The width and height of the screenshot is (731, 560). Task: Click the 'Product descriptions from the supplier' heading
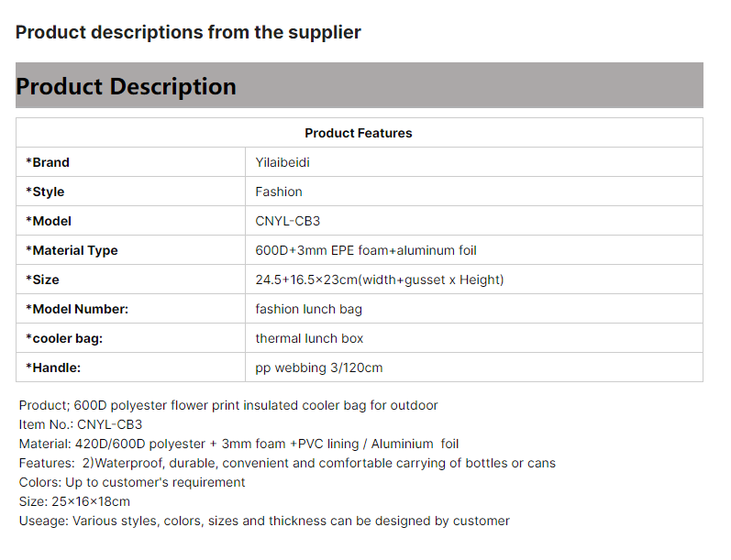188,32
